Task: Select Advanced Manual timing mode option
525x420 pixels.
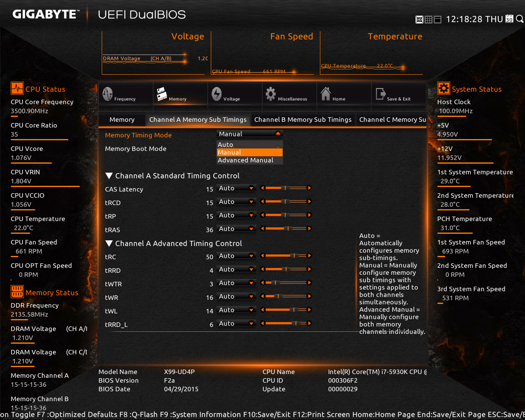Action: pos(249,160)
